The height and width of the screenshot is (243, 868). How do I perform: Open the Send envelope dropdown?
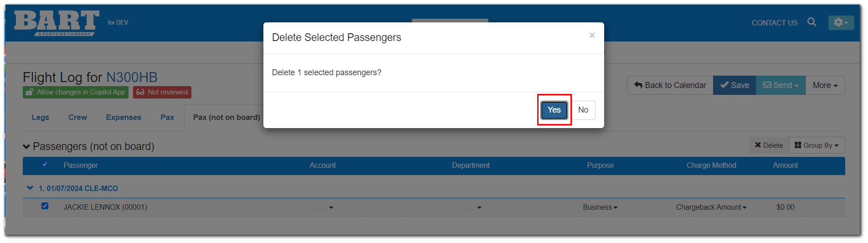pyautogui.click(x=781, y=85)
